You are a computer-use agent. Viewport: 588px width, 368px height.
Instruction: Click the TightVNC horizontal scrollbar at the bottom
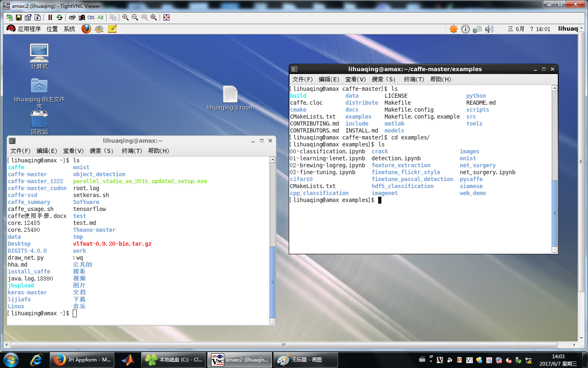[x=284, y=345]
